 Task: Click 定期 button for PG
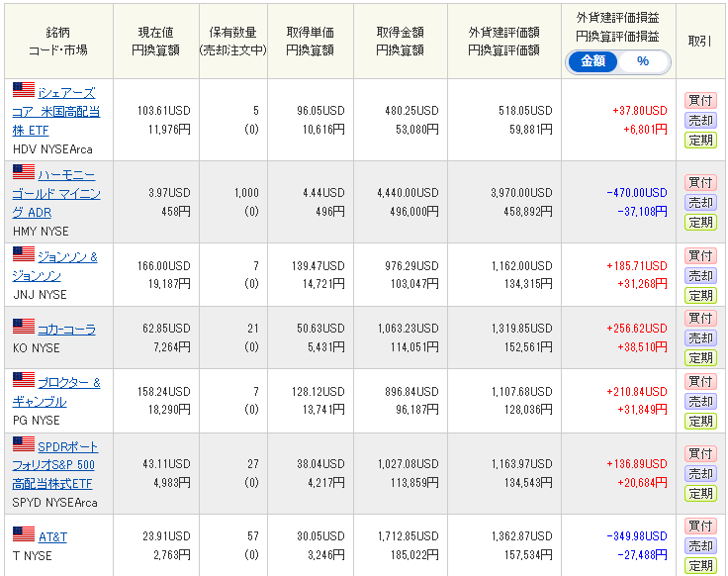coord(700,421)
